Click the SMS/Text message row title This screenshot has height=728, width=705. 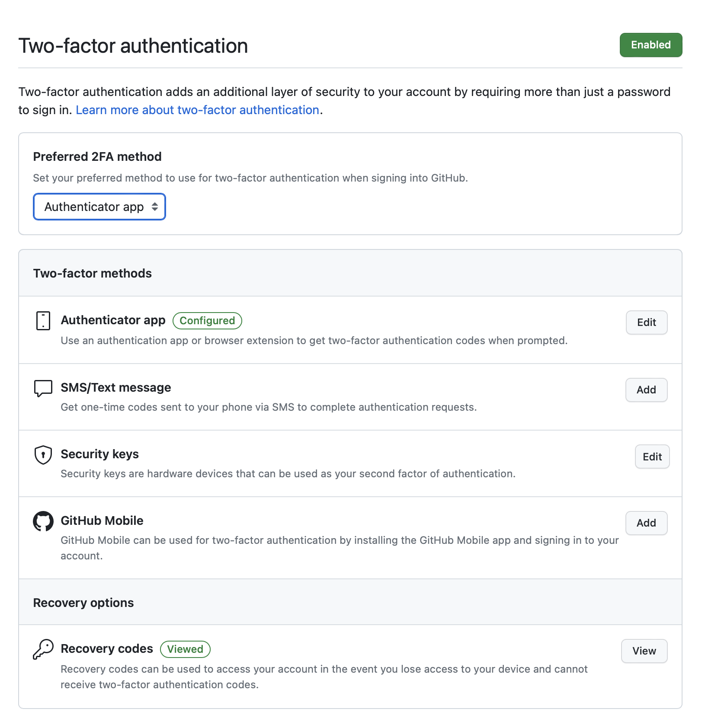(x=116, y=387)
